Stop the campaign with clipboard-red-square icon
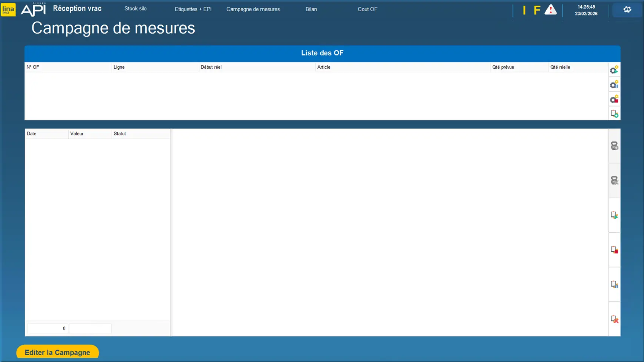 (x=614, y=250)
